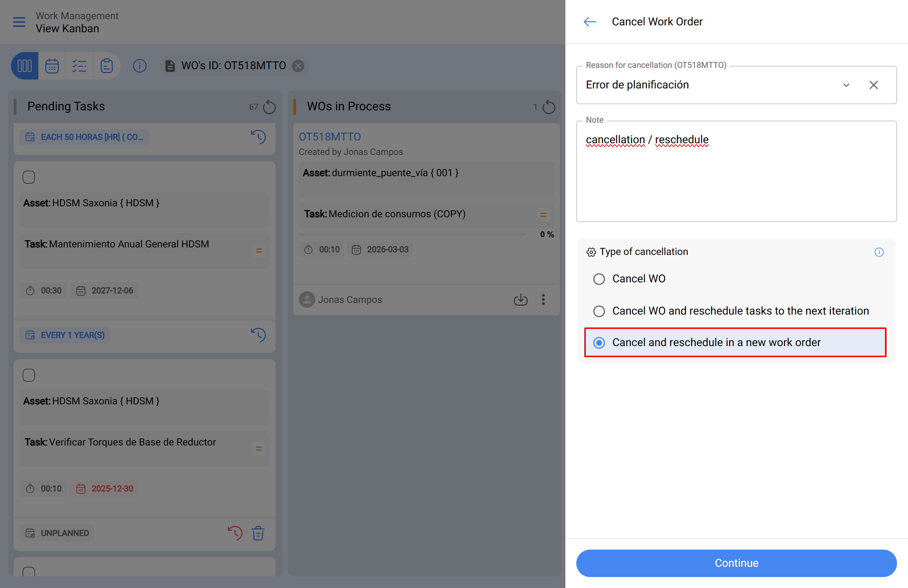Click the download icon on OT518MTTO card
908x588 pixels.
[520, 299]
